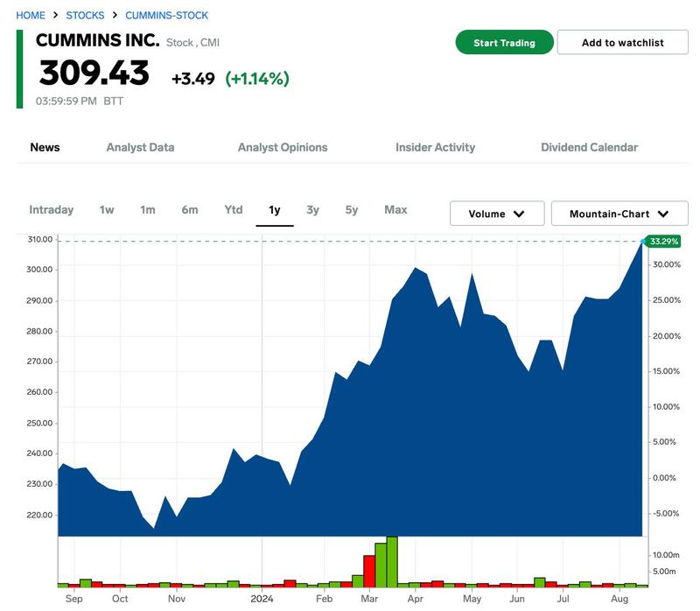Go to the Insider Activity tab
Screen dimensions: 700x611
(x=435, y=147)
